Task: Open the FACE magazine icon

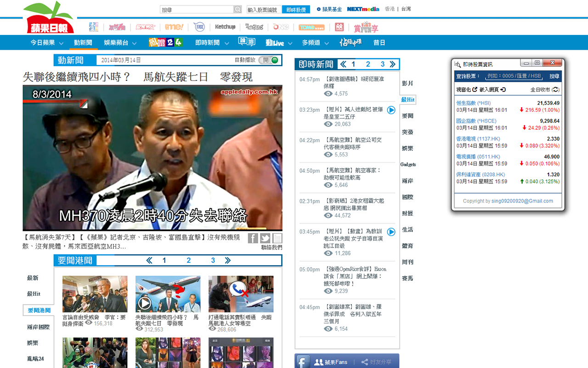Action: click(199, 27)
